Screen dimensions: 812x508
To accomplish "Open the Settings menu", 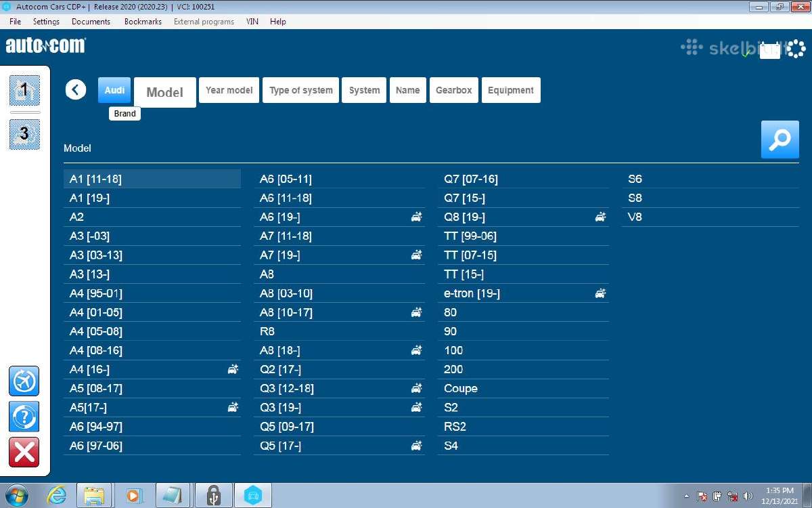I will pyautogui.click(x=46, y=22).
